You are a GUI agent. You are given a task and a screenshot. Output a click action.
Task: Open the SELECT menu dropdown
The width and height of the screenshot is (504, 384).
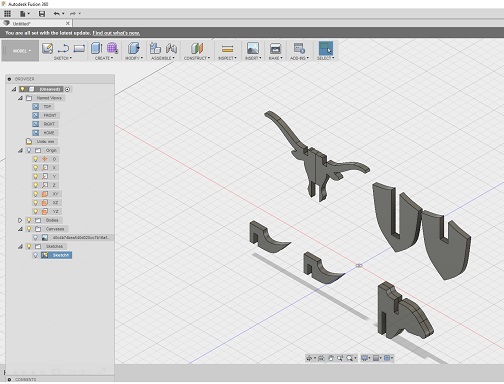[x=326, y=58]
